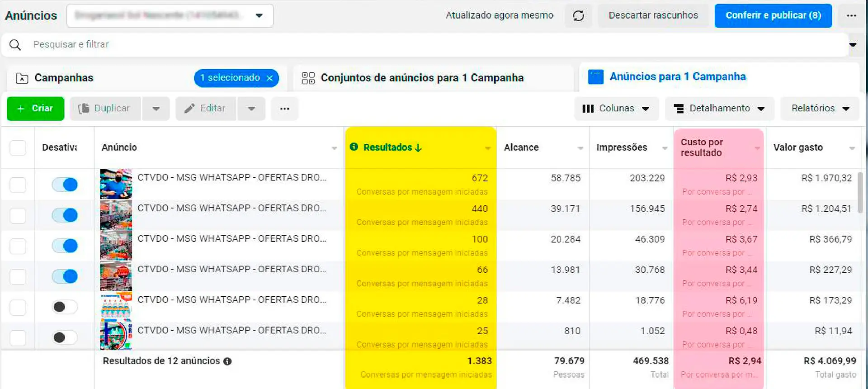Click the Conferir e publicar (8) button

tap(773, 16)
